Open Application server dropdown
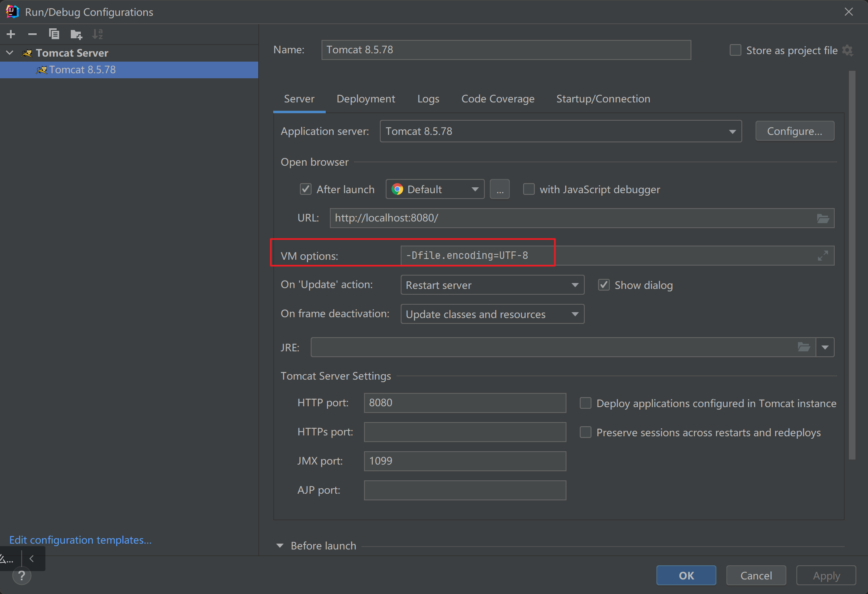The image size is (868, 594). coord(561,132)
